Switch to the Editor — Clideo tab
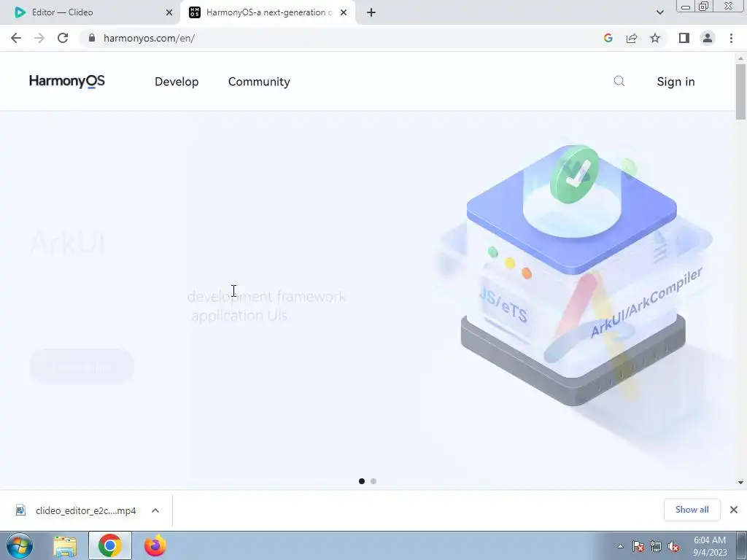 (x=90, y=12)
